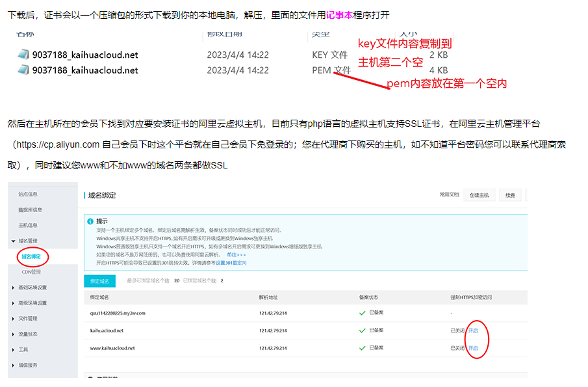Click green checkmark in qxu1142280225.my3w.com row

(x=363, y=313)
